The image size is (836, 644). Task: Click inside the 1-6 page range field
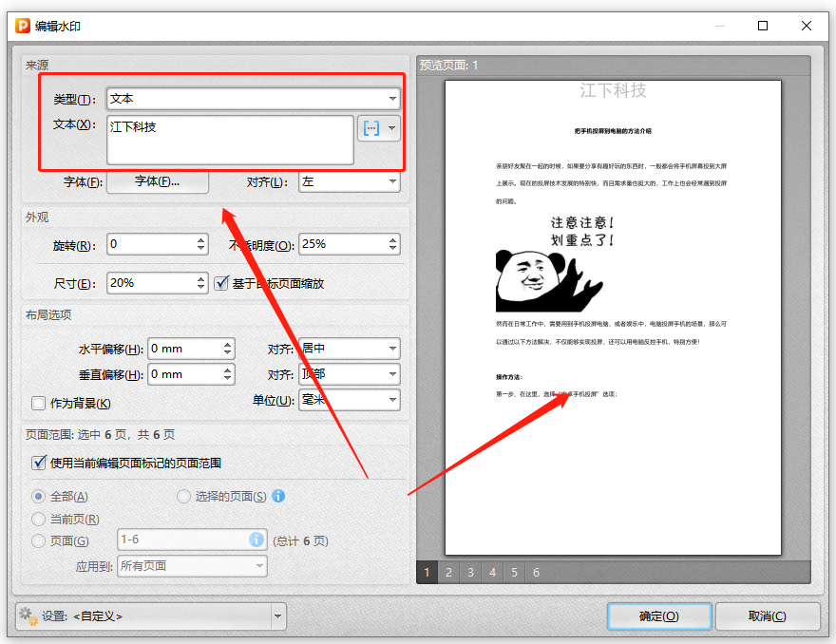(190, 540)
